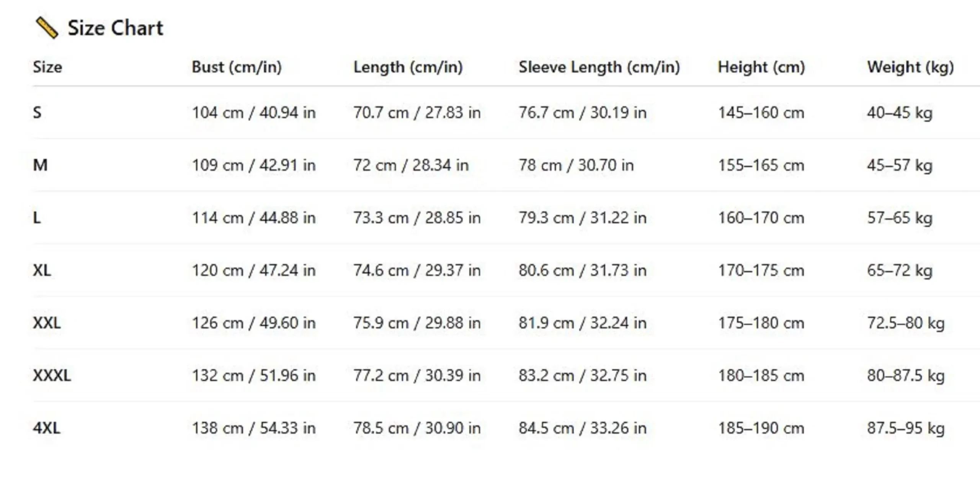Click the bust value 114 cm / 44.88 in

pyautogui.click(x=253, y=218)
